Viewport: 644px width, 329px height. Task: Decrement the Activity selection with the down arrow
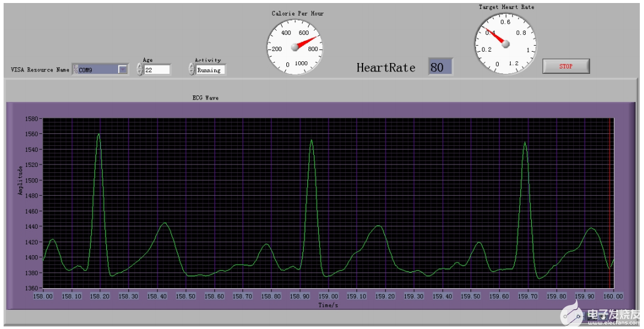tap(192, 73)
